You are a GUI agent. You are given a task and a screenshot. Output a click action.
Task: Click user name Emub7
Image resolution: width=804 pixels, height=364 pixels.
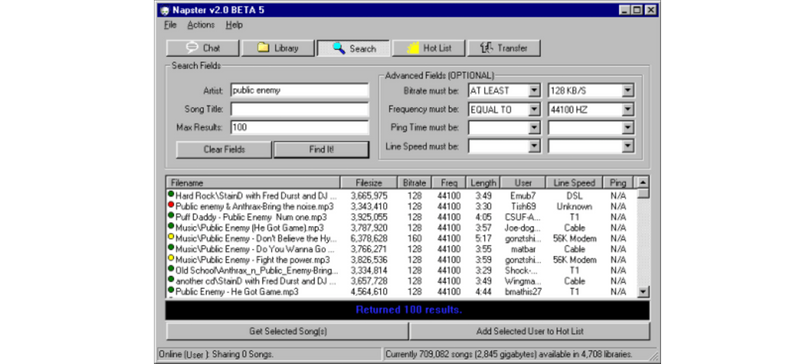[522, 196]
